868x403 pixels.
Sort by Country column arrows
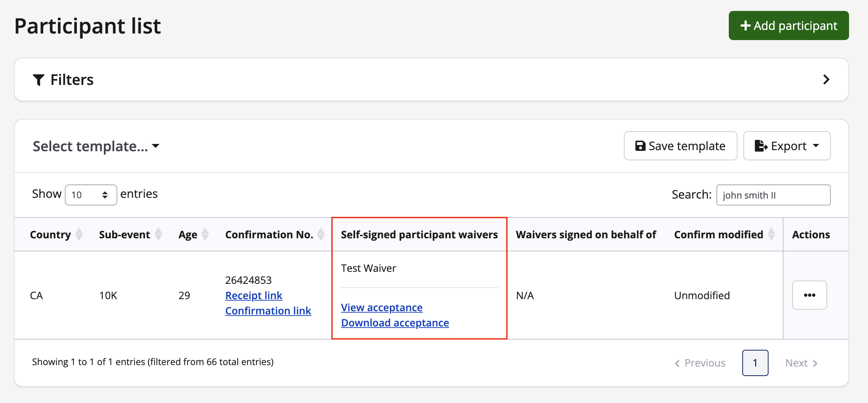79,234
